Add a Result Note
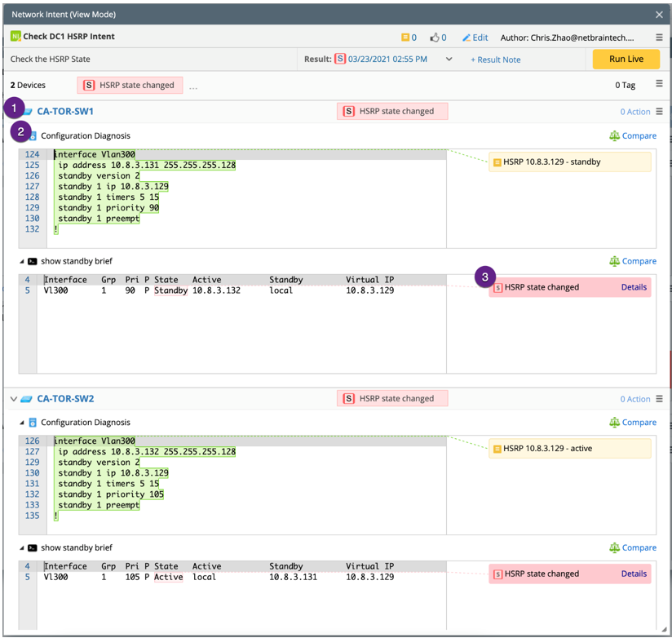672x638 pixels. [x=495, y=60]
